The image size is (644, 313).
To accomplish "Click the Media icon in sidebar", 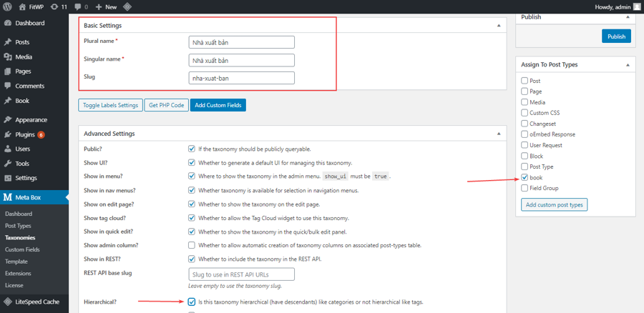I will [x=7, y=57].
